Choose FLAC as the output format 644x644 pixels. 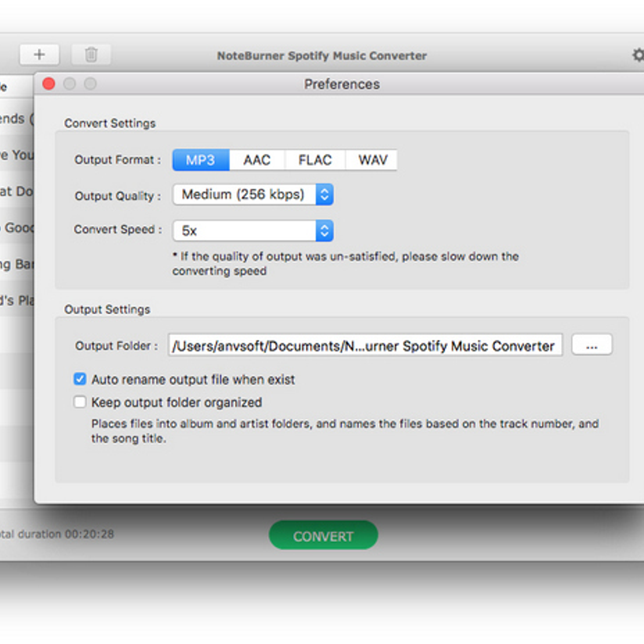314,160
